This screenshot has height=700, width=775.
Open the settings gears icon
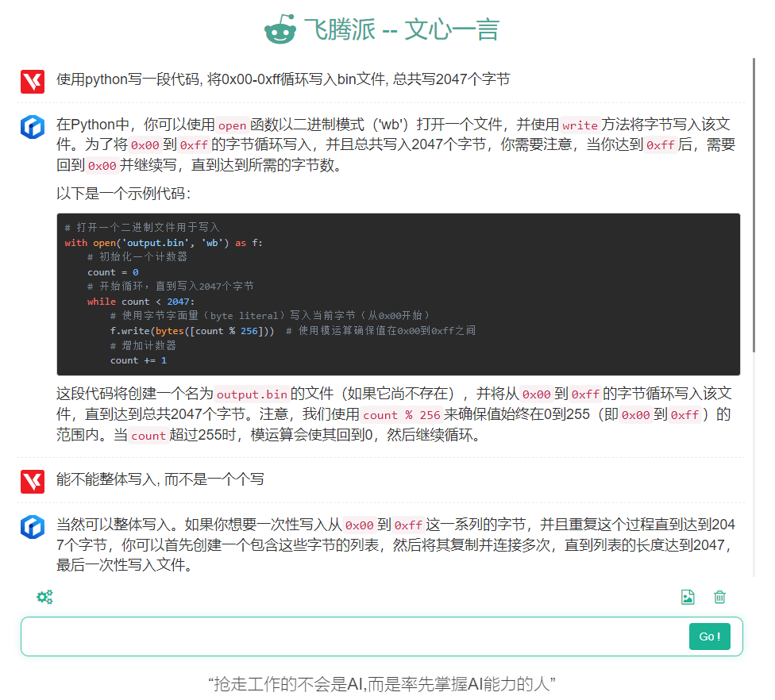tap(44, 598)
